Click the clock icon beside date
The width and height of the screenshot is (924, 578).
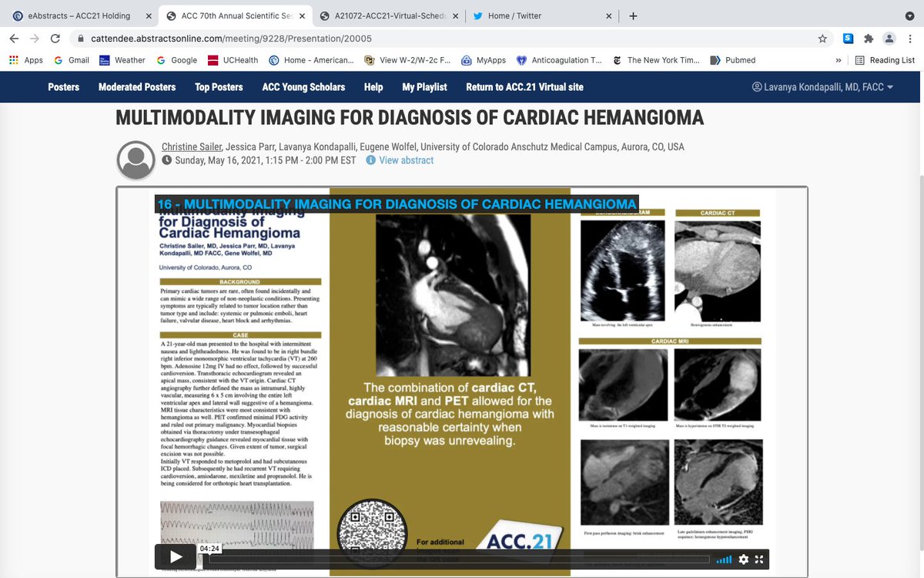[167, 160]
